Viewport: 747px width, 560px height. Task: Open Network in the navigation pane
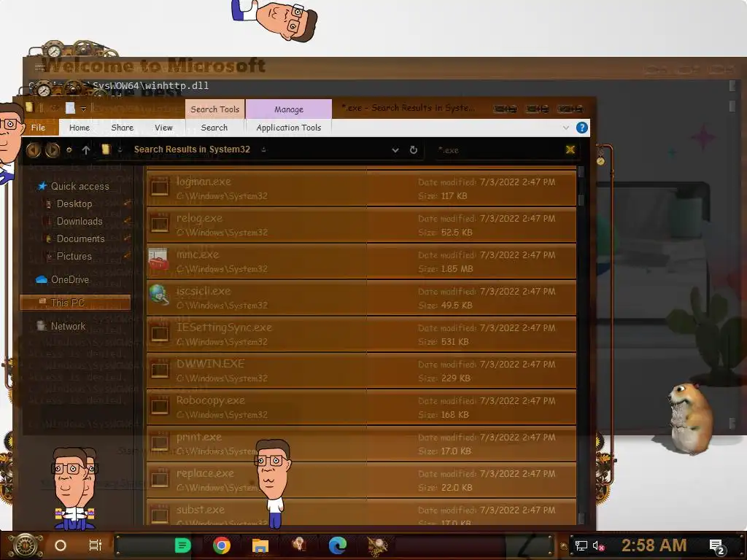[68, 326]
